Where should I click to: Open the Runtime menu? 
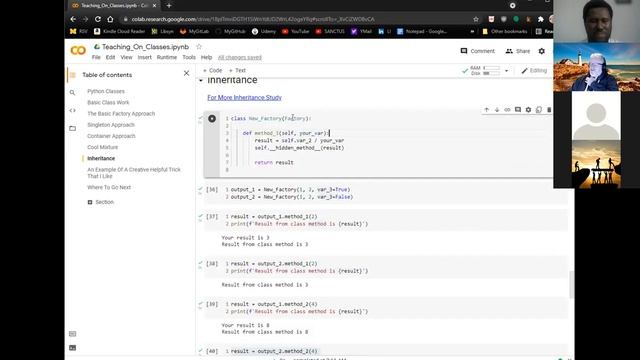tap(167, 58)
